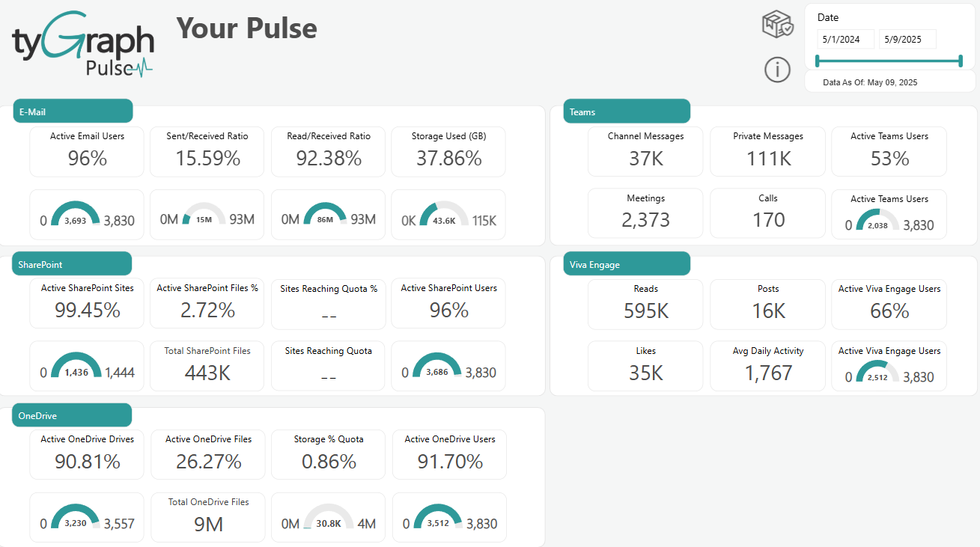Click the Storage % Quota 0.86% card
Image resolution: width=980 pixels, height=547 pixels.
pos(328,454)
